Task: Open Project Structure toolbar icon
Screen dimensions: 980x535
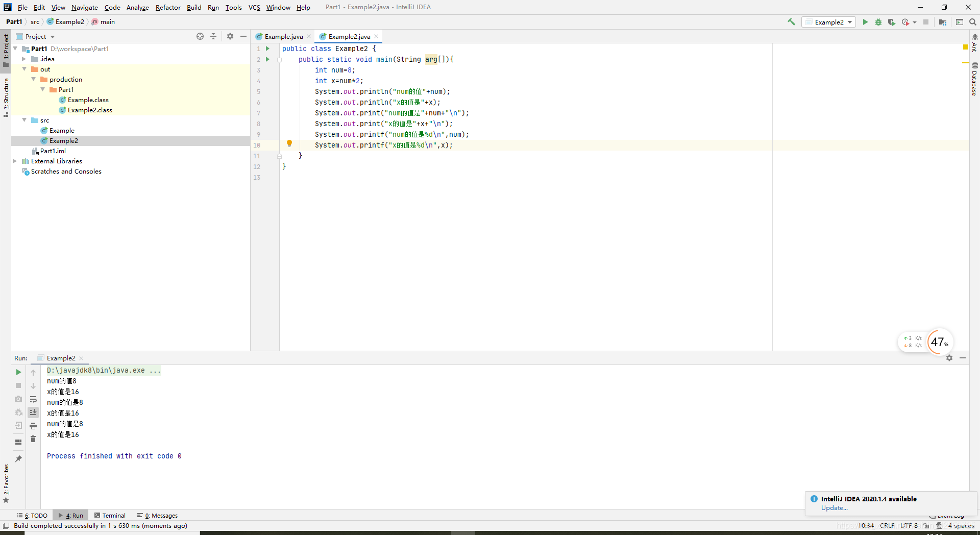Action: click(x=943, y=22)
